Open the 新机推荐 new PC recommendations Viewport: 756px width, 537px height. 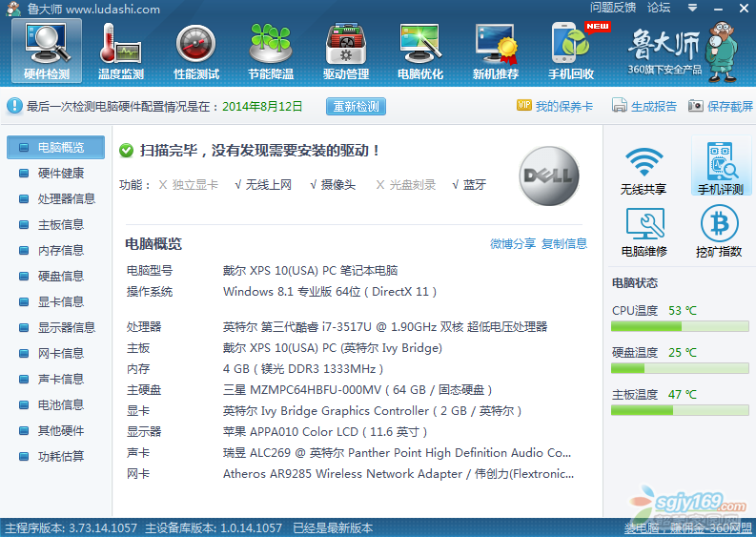coord(496,52)
